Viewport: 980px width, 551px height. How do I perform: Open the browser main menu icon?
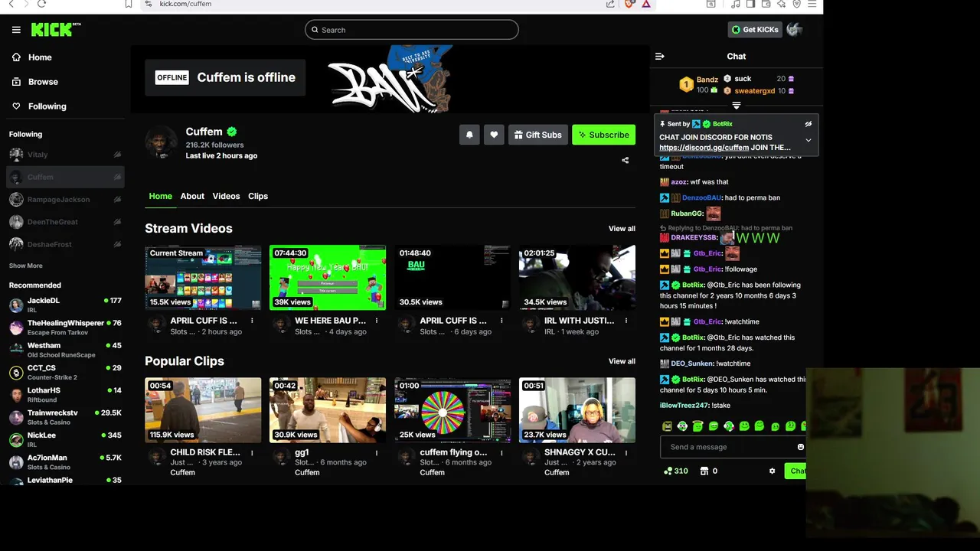812,4
